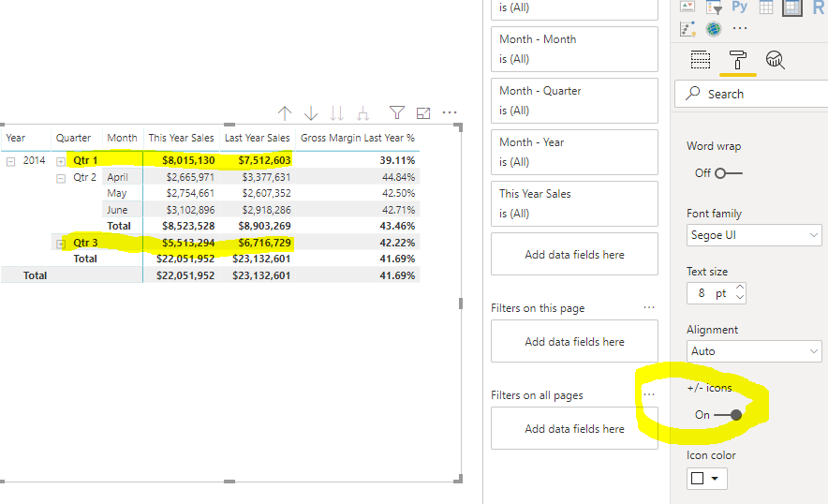
Task: Open the Month - Quarter filter card
Action: tap(574, 100)
